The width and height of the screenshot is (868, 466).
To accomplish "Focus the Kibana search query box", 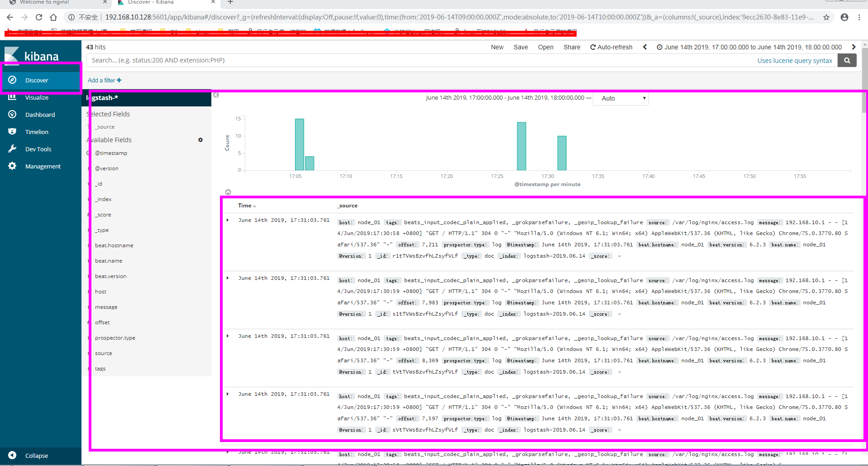I will (x=421, y=60).
